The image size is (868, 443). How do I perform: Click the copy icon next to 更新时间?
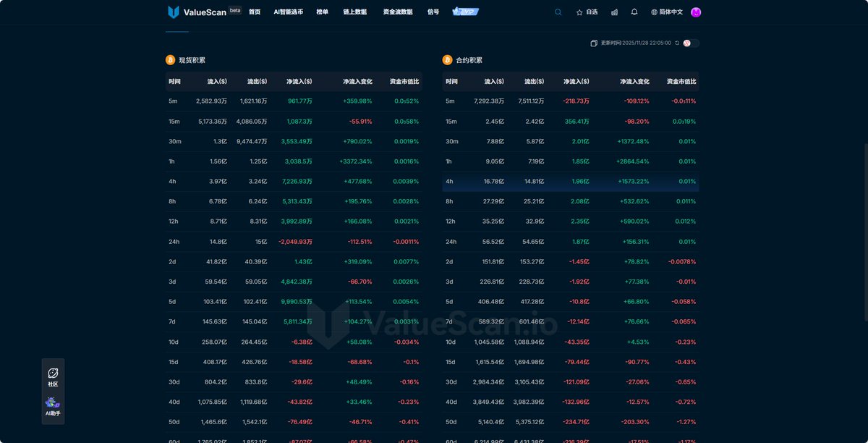pyautogui.click(x=594, y=43)
